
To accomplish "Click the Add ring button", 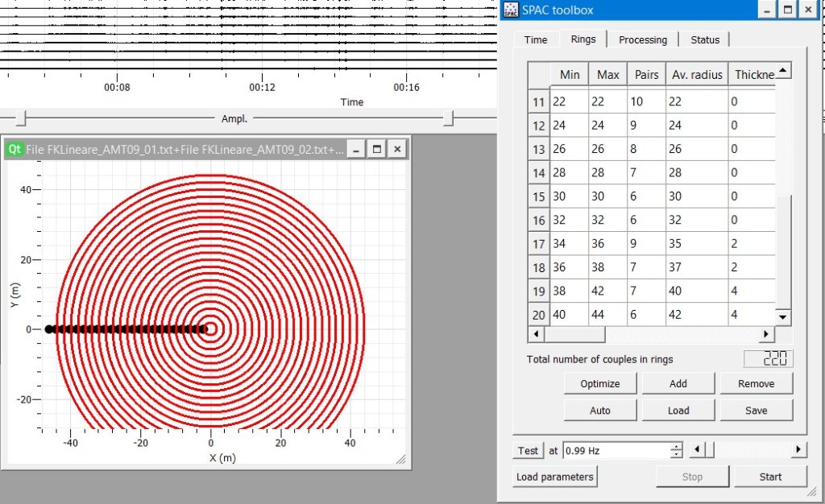I will click(678, 384).
